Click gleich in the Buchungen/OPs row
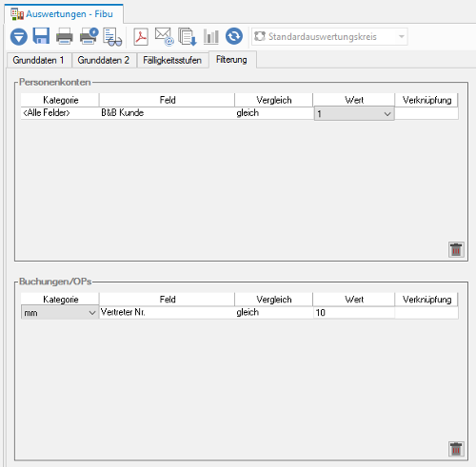 pos(274,312)
